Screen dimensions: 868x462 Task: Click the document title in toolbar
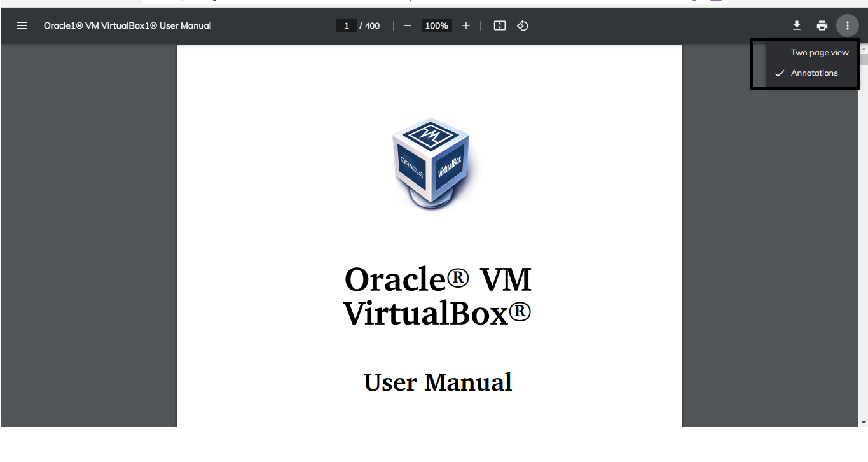pyautogui.click(x=127, y=25)
